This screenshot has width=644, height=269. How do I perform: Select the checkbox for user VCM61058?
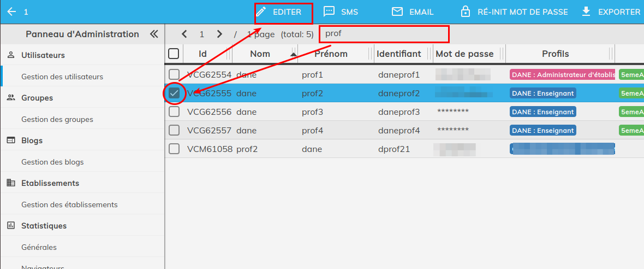174,149
